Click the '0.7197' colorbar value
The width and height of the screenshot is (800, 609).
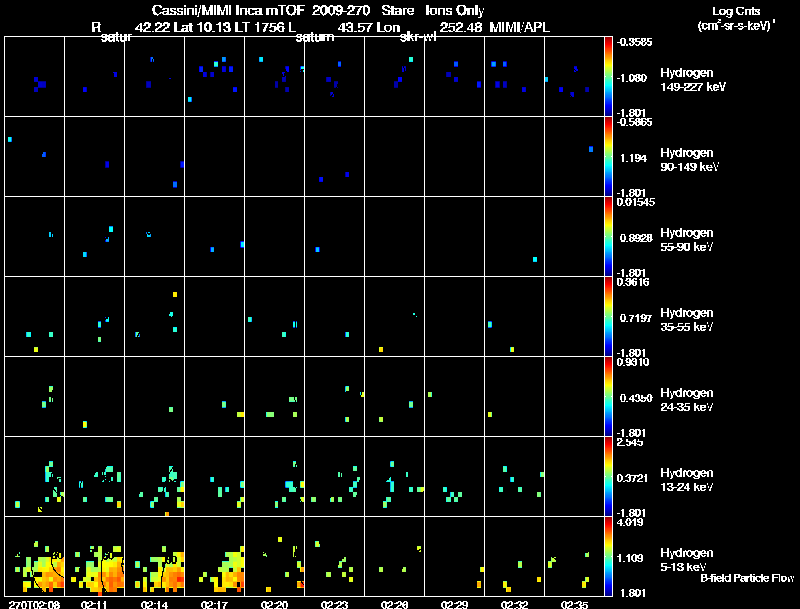point(636,318)
